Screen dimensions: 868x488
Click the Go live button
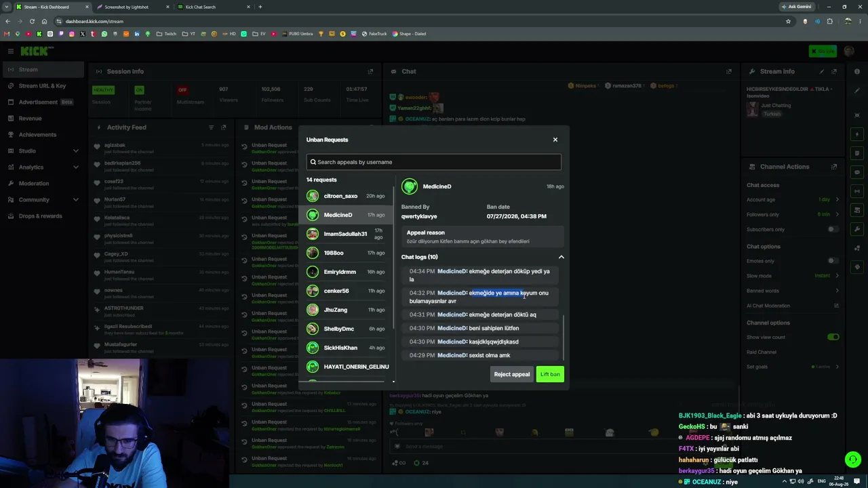(x=823, y=51)
